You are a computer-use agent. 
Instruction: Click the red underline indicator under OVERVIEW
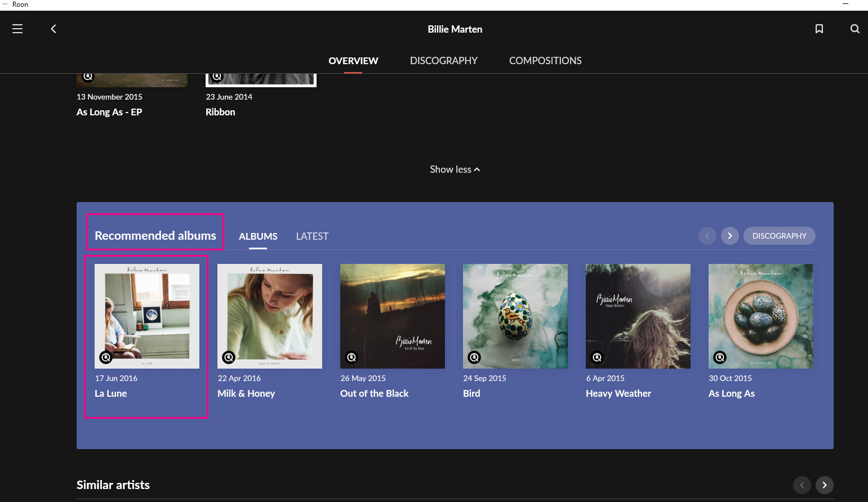[353, 74]
